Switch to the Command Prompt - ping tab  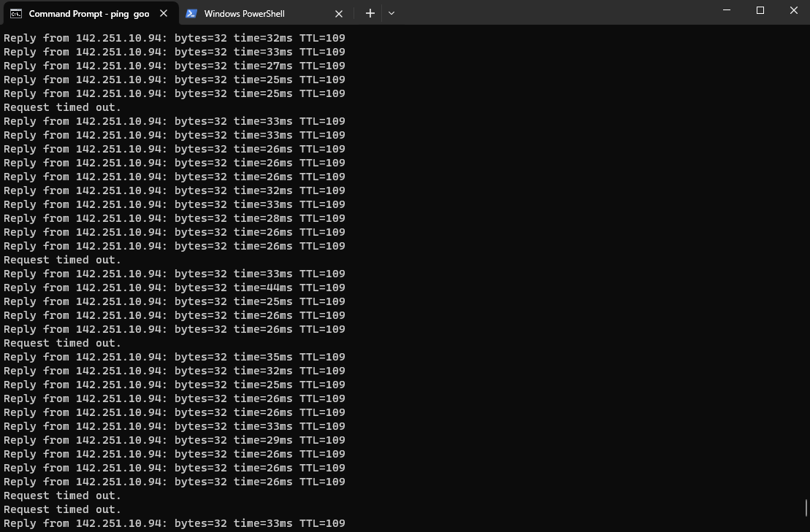coord(89,13)
